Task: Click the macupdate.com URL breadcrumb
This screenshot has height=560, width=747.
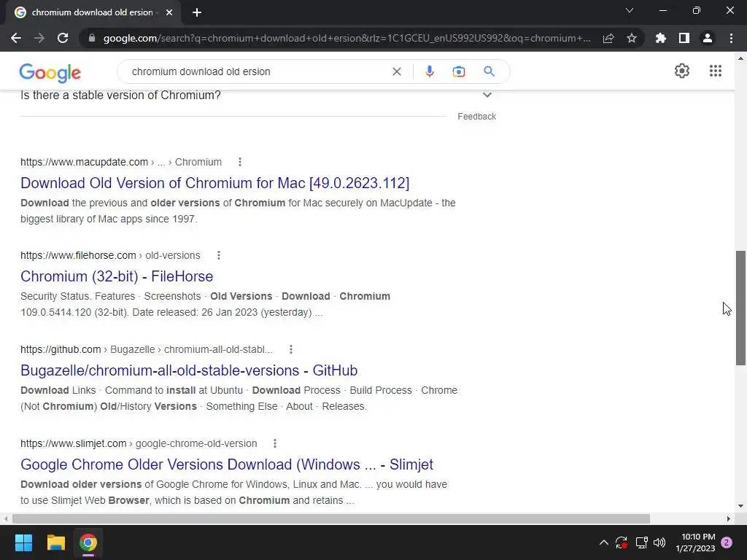Action: (121, 162)
